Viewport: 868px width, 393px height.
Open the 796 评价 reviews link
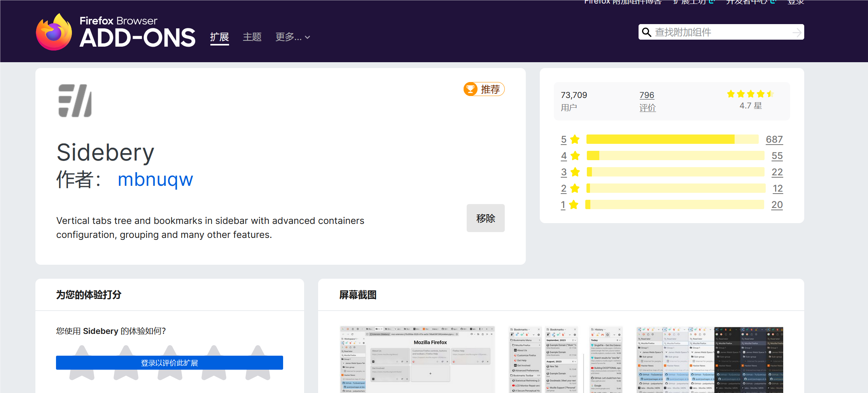click(647, 101)
